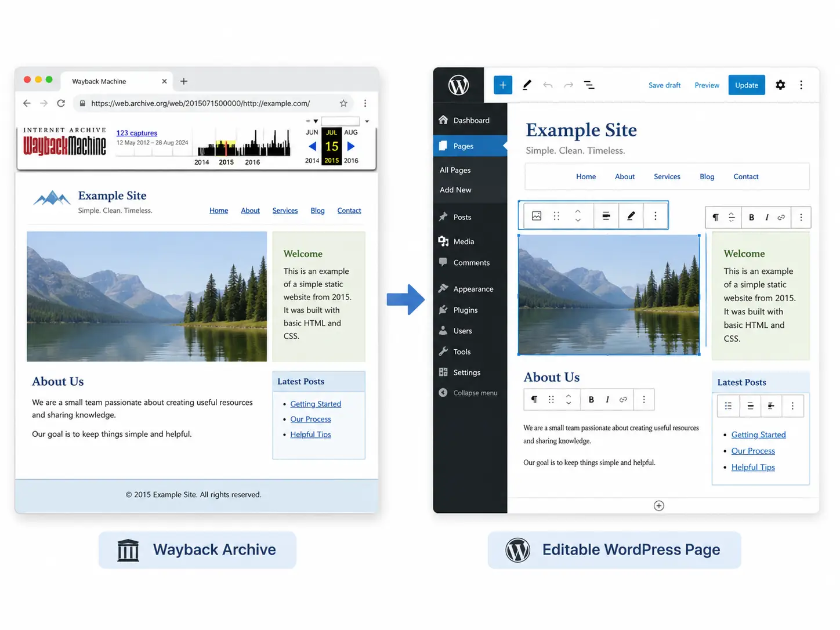This screenshot has width=840, height=630.
Task: Click the browser address bar URL
Action: pos(201,103)
